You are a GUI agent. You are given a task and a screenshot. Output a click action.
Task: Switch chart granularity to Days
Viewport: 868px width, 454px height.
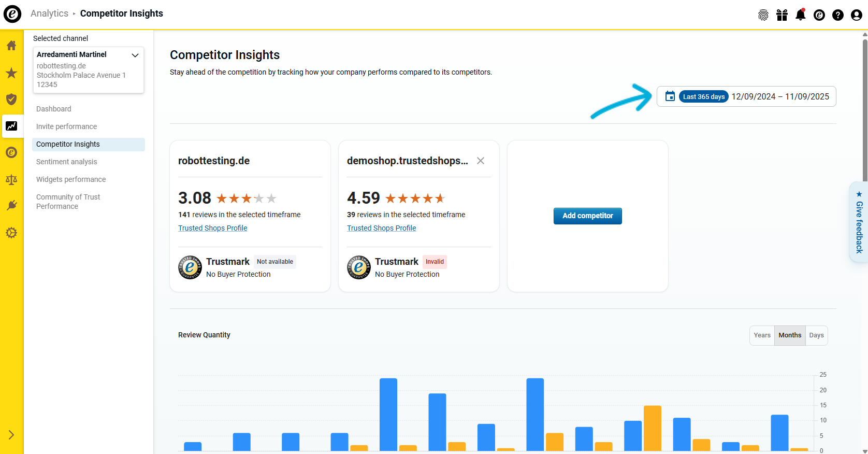[816, 335]
